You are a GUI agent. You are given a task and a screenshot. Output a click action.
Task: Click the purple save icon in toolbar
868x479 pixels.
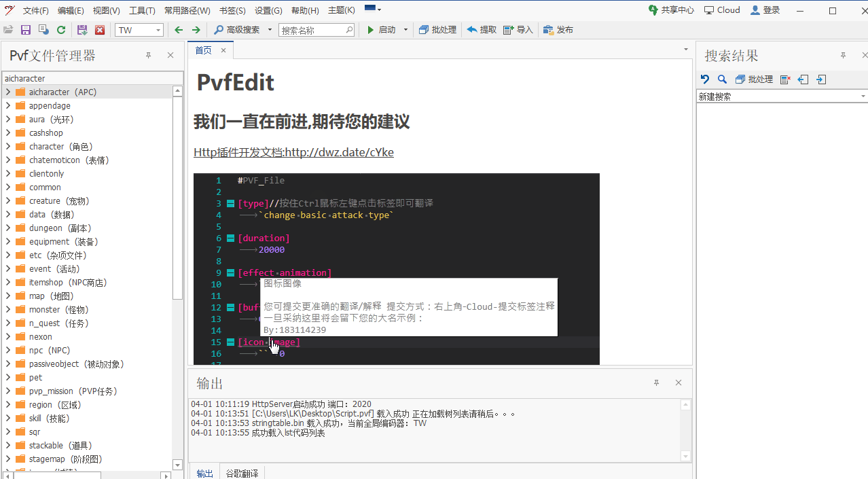tap(26, 30)
